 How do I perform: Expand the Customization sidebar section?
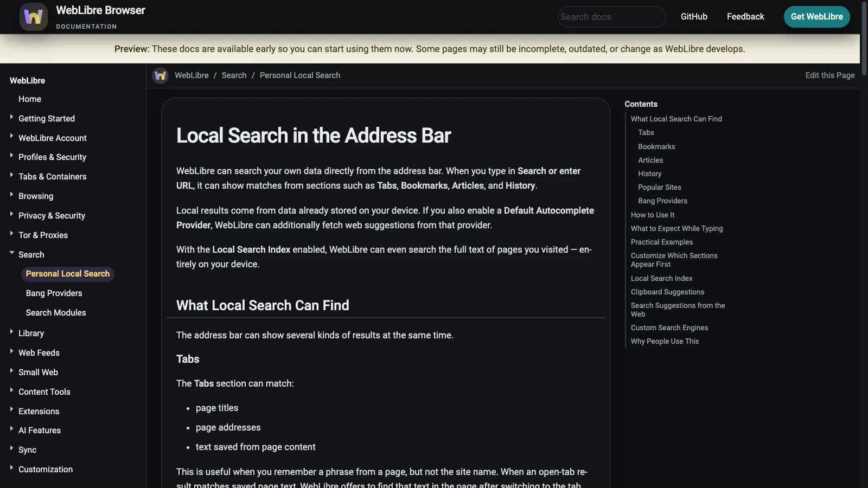coord(11,468)
